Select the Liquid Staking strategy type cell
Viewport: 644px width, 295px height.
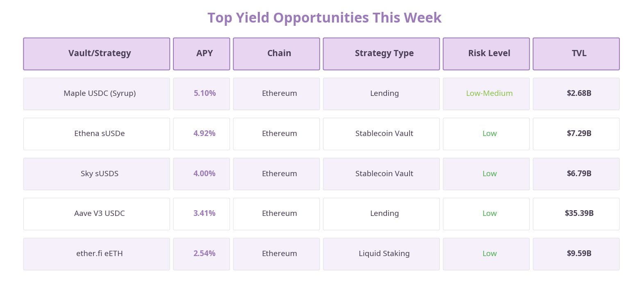[384, 254]
